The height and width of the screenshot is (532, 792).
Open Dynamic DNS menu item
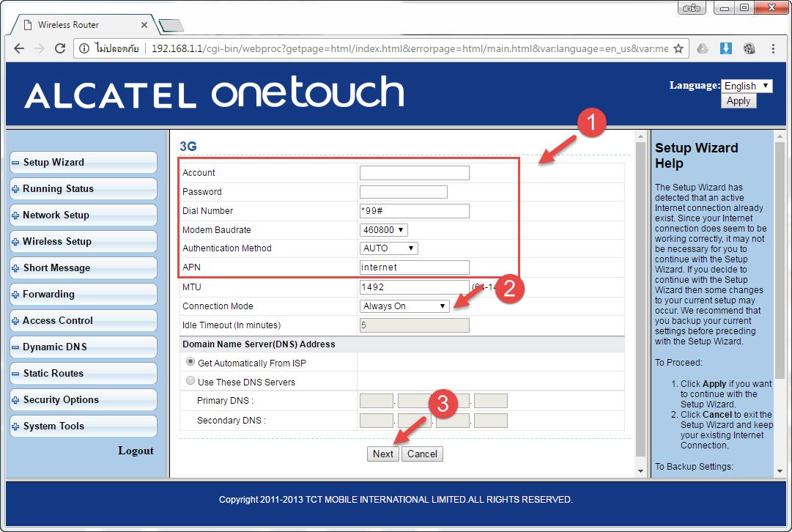[x=84, y=347]
